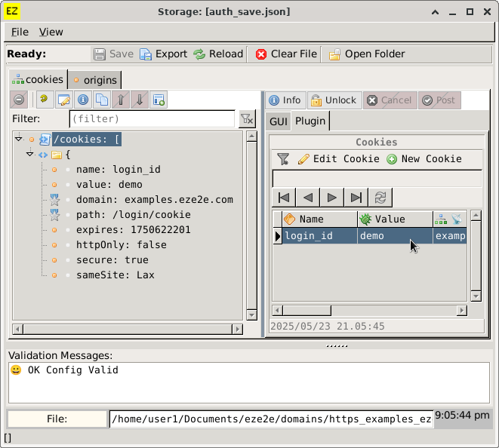The image size is (499, 448).
Task: Click inside the Filter input field
Action: point(152,119)
